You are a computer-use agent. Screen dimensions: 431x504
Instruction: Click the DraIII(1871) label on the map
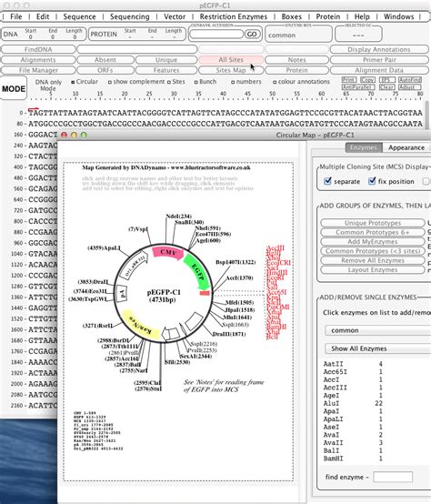[229, 334]
